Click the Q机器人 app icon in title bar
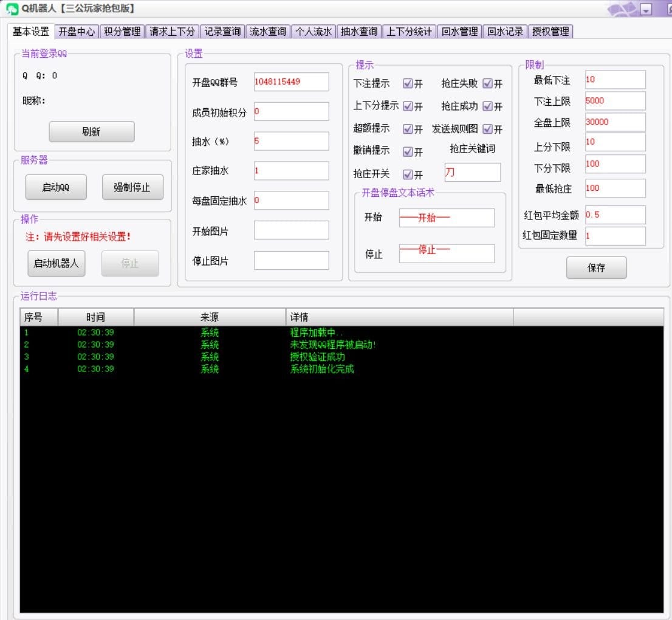Viewport: 672px width, 620px height. click(12, 9)
